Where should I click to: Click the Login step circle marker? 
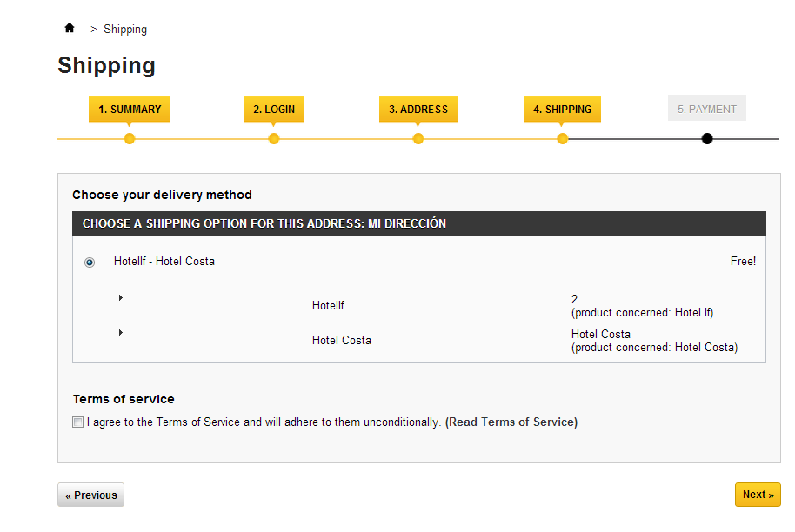[x=274, y=139]
